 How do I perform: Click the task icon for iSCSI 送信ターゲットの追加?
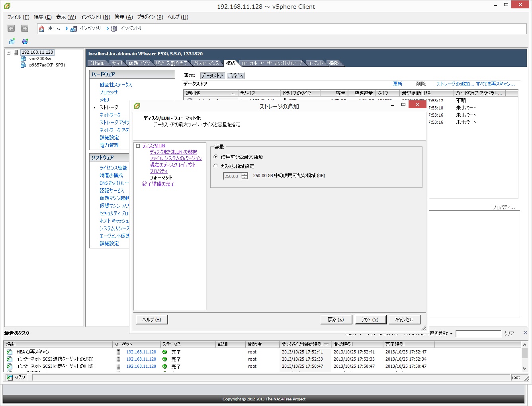(x=10, y=359)
